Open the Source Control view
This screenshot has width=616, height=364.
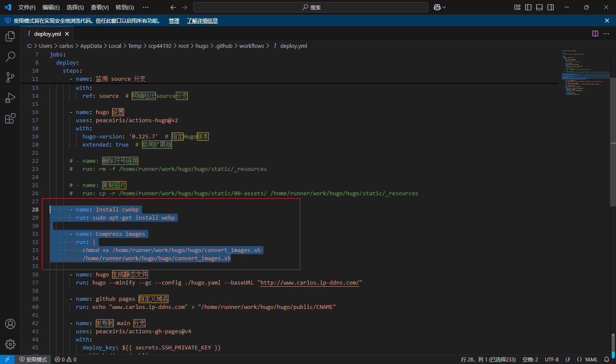(x=10, y=77)
